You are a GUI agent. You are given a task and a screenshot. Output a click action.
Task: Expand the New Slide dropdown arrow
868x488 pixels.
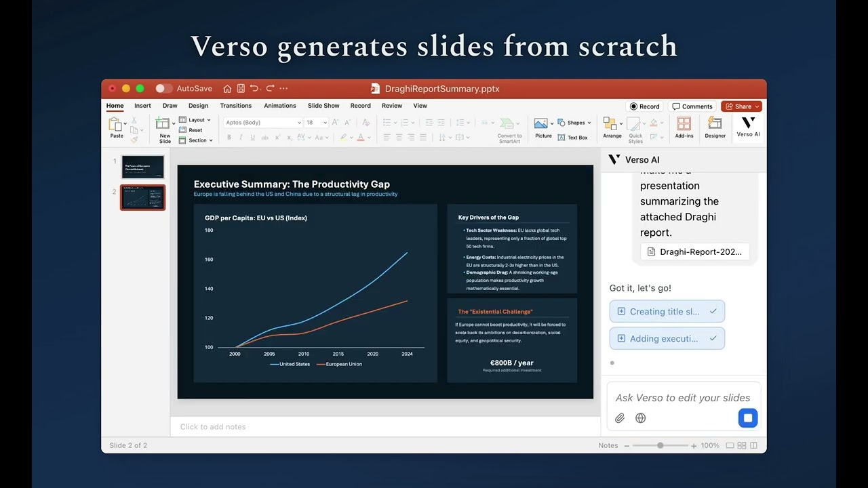click(174, 123)
